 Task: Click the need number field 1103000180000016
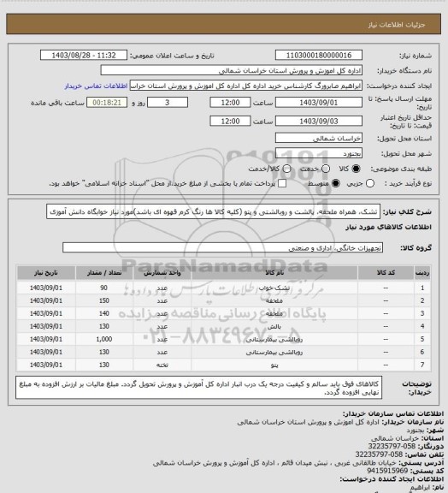click(x=319, y=56)
